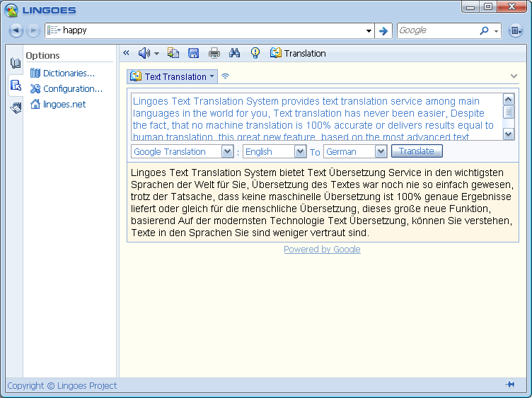Click the save floppy disk icon
532x398 pixels.
[193, 53]
